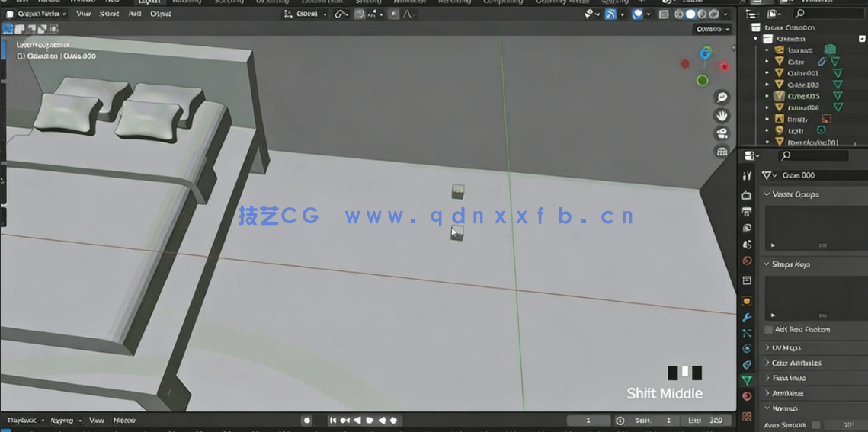Toggle X-ray mode in viewport
Viewport: 868px width, 432px height.
click(x=665, y=14)
